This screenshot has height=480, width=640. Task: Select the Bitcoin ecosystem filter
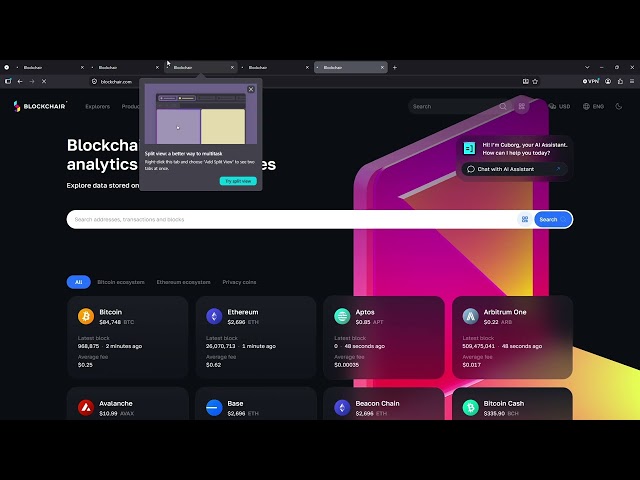point(121,282)
